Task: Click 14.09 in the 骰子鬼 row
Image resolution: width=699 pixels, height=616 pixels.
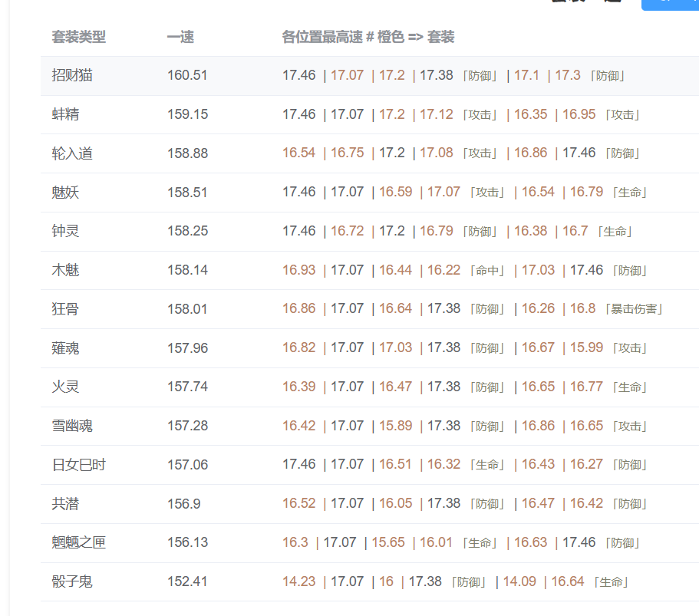Action: [x=519, y=581]
